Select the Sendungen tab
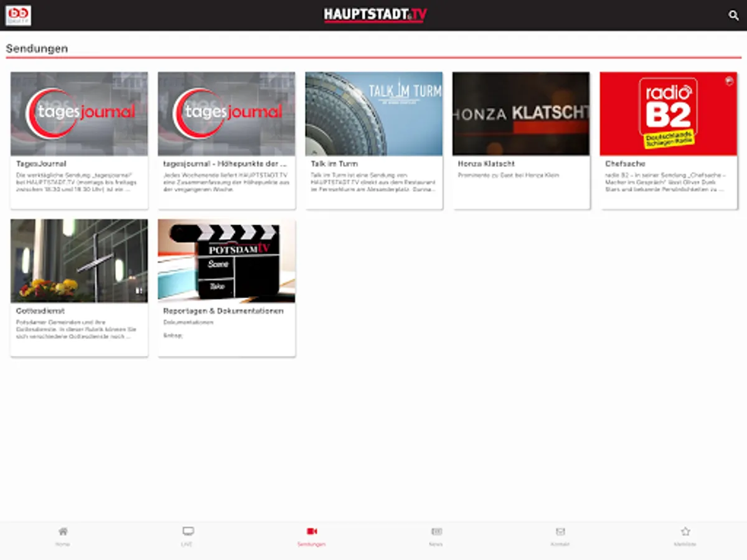 [311, 536]
